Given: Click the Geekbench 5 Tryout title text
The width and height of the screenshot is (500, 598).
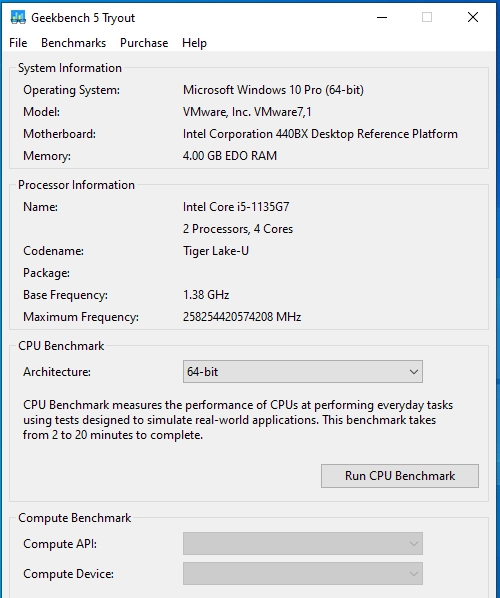Looking at the screenshot, I should [x=83, y=18].
